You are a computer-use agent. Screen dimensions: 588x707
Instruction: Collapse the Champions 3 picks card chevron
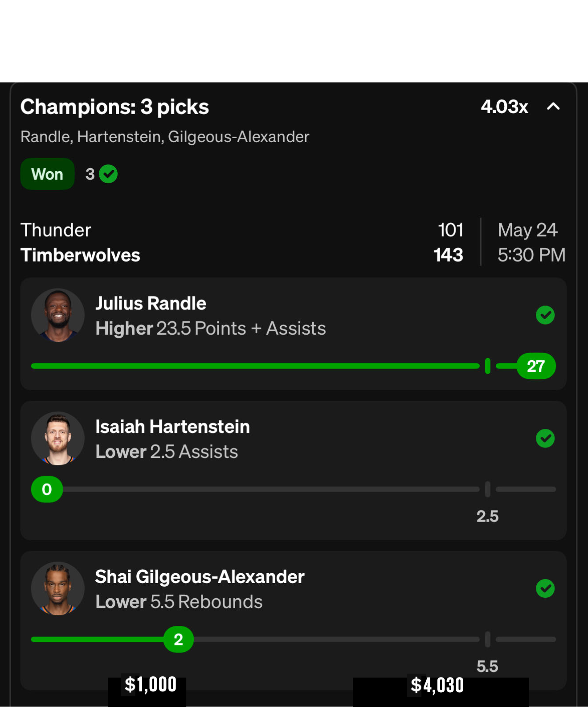click(553, 107)
